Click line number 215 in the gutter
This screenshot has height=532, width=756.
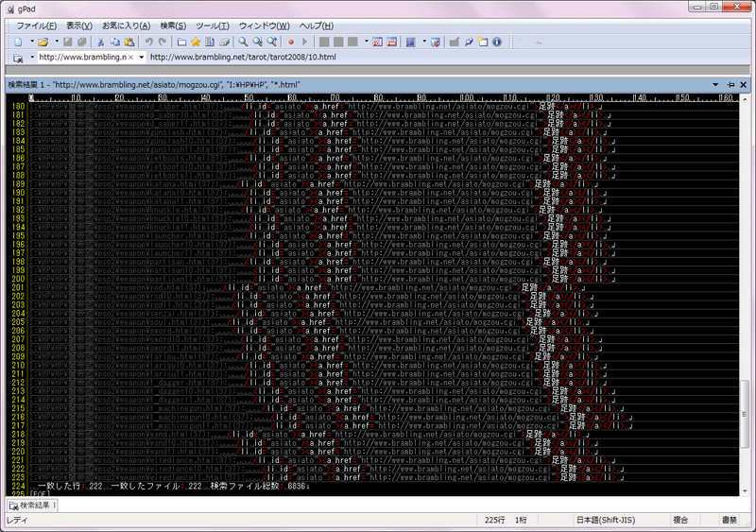tap(18, 408)
